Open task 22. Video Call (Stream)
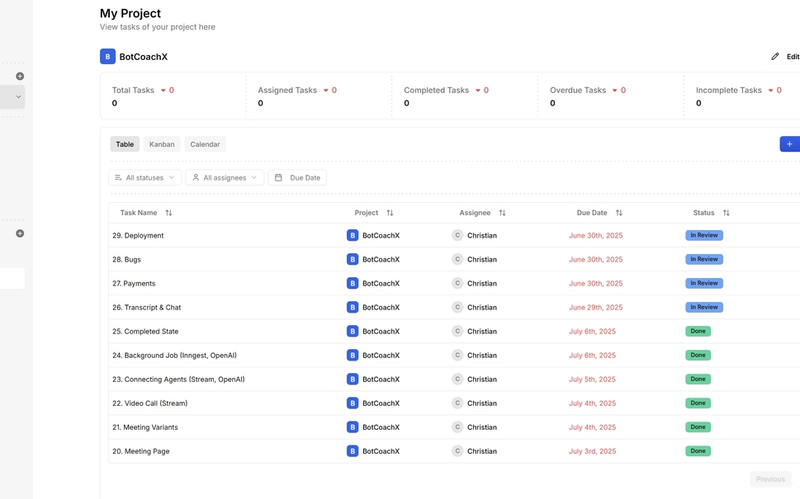 [150, 404]
